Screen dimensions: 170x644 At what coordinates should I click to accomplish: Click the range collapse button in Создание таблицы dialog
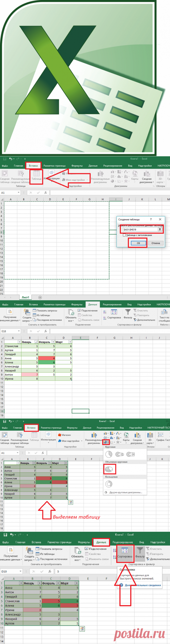coord(160,229)
